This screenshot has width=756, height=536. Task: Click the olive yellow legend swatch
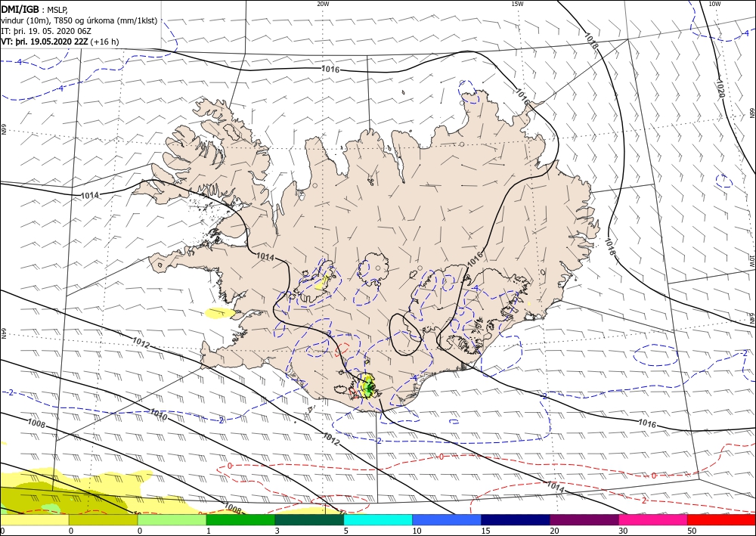pyautogui.click(x=103, y=519)
